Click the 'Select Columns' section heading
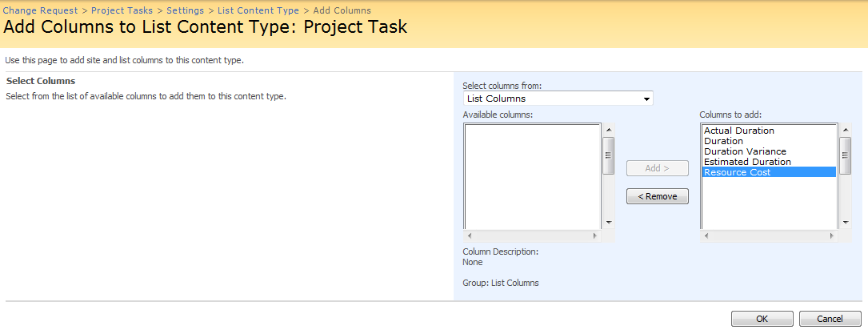The width and height of the screenshot is (868, 334). click(41, 81)
